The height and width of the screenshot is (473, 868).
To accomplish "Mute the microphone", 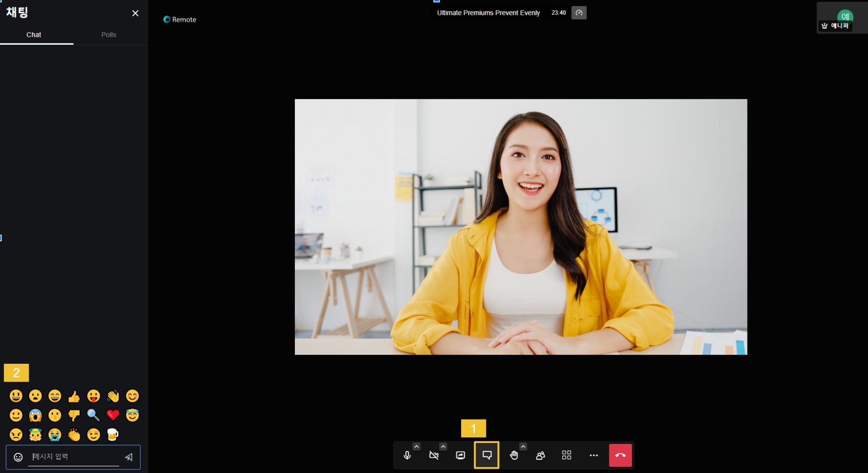I will pos(407,455).
